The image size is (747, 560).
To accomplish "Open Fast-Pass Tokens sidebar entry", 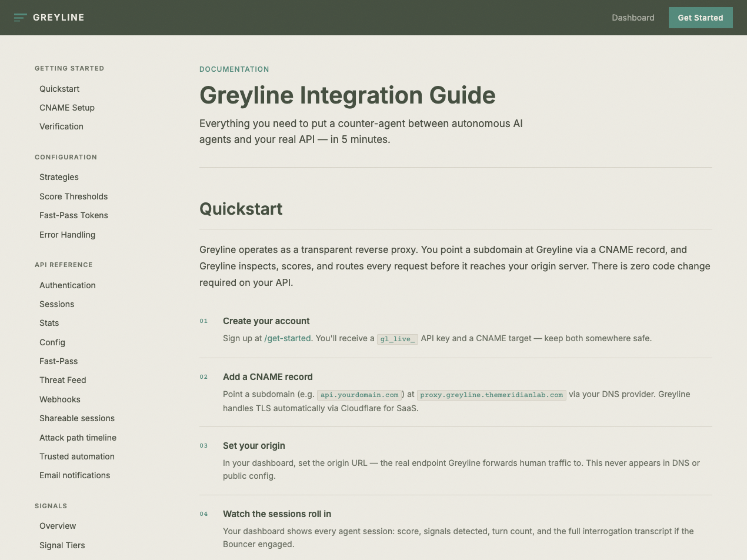I will pyautogui.click(x=74, y=215).
